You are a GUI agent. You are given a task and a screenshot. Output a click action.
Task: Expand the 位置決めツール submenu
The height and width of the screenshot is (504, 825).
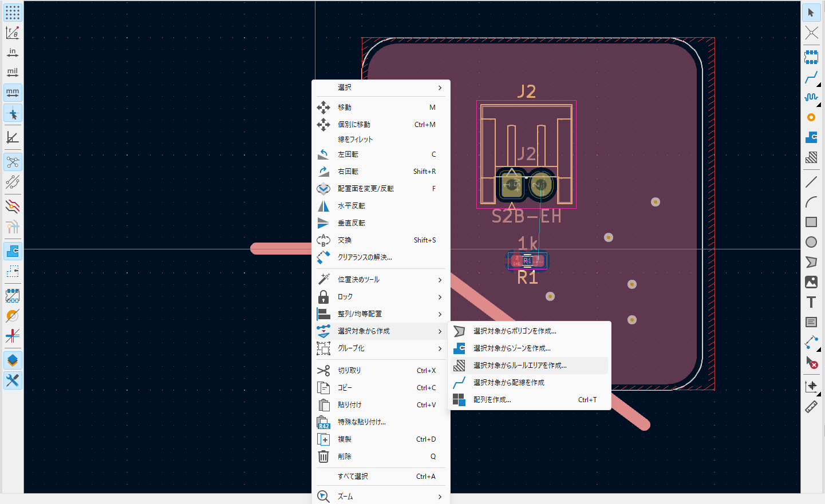click(381, 280)
